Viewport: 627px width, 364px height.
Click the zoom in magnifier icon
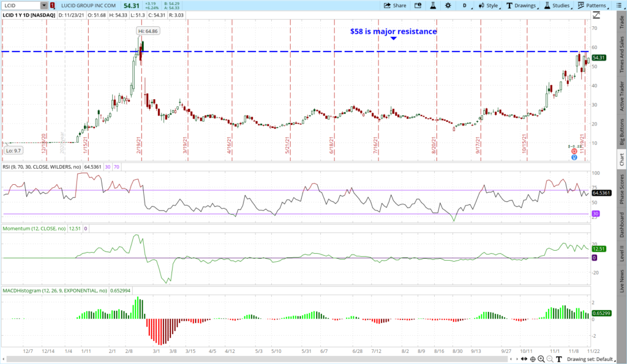click(x=541, y=359)
